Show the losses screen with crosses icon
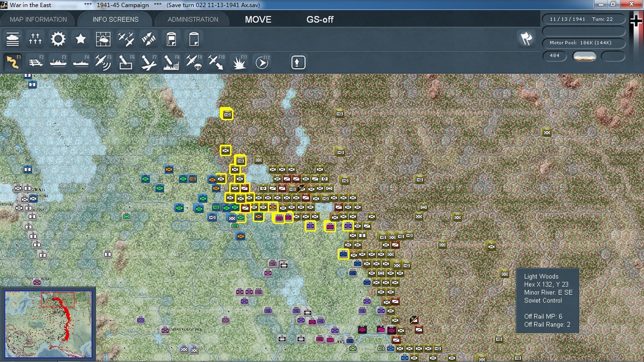This screenshot has height=362, width=644. pos(35,39)
